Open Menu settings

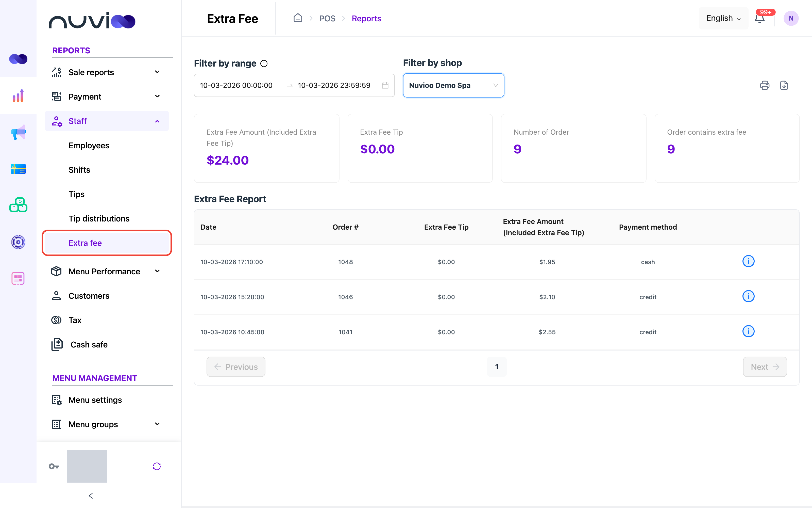(95, 400)
